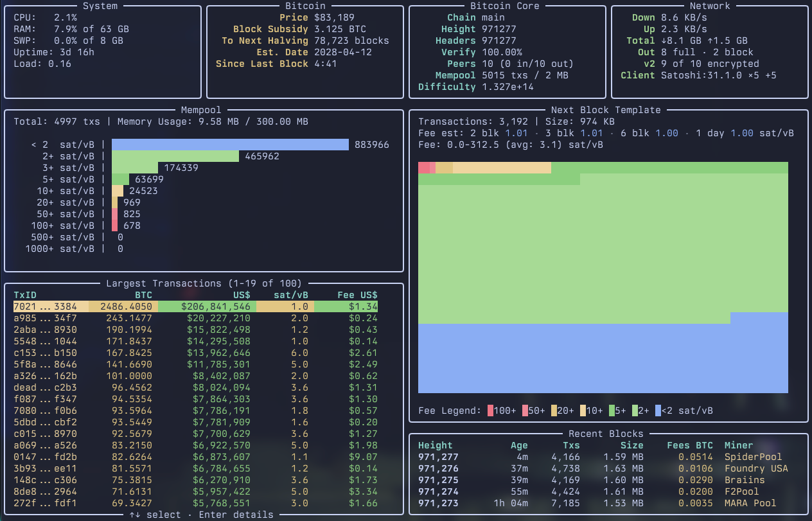Click the RAM 7.9% of 63 GB entry

click(x=71, y=29)
